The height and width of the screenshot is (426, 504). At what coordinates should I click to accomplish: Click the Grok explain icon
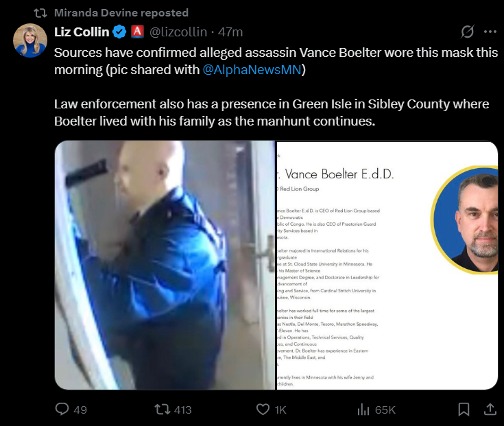pos(467,32)
